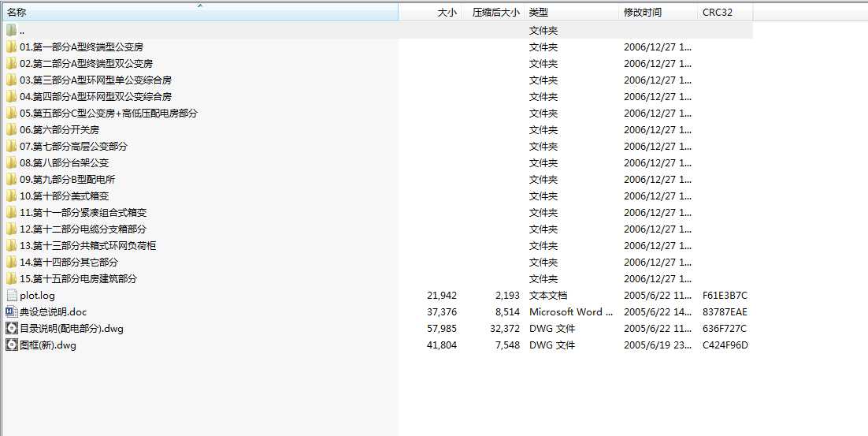Screen dimensions: 868x436
Task: Click modified time 2005/6/22 14... of 典设总说明.doc
Action: [x=658, y=312]
